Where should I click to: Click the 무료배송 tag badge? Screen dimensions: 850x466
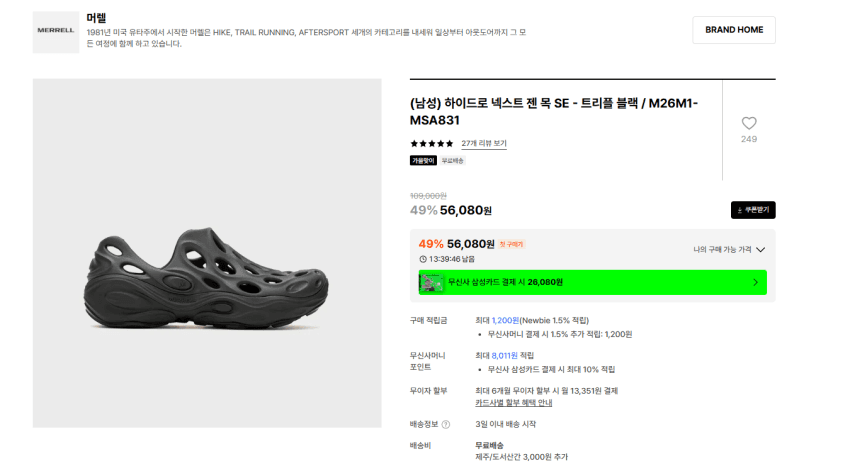(452, 160)
